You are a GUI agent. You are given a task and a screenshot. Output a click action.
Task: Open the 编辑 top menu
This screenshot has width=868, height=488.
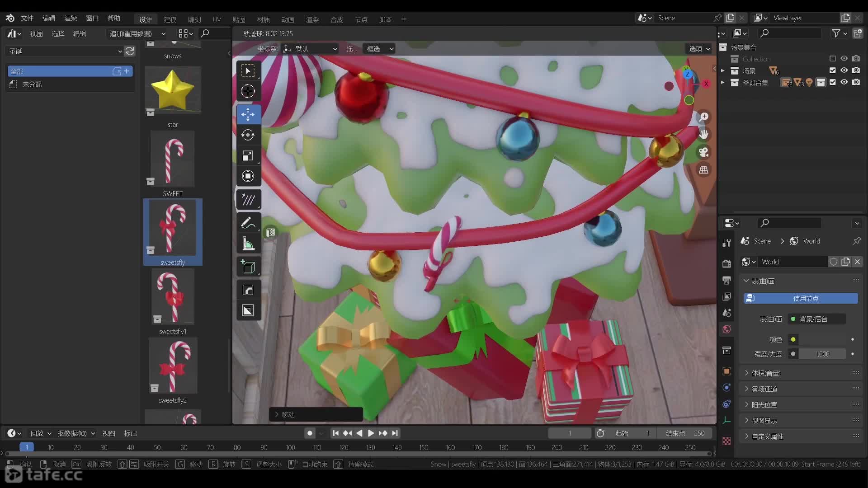tap(49, 18)
